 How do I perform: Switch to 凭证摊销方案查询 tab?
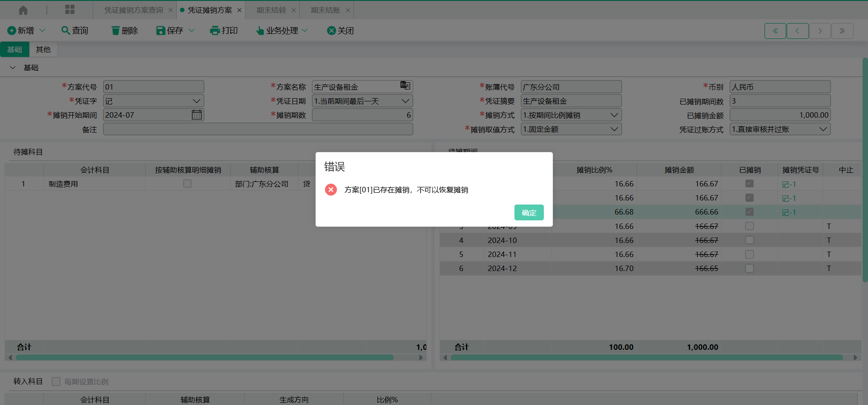coord(133,10)
